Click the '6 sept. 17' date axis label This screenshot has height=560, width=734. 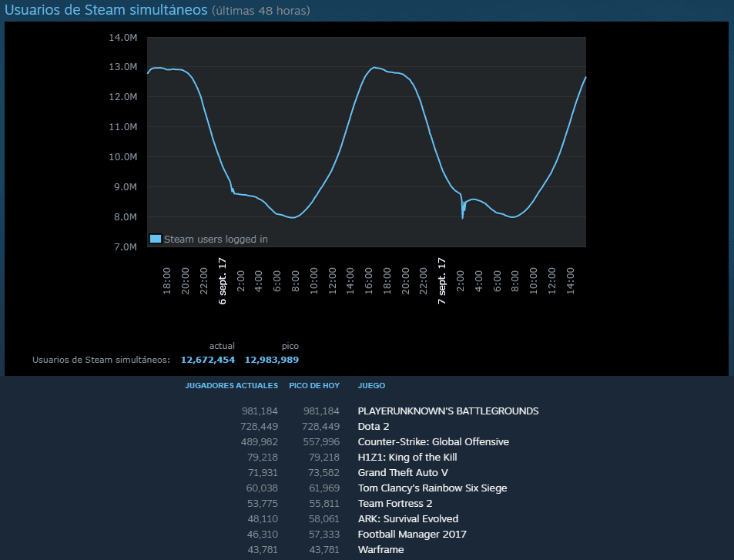click(223, 280)
